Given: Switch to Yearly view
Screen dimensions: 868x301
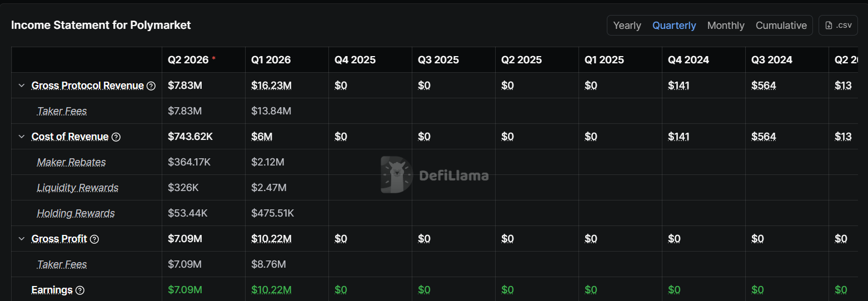Looking at the screenshot, I should point(627,26).
